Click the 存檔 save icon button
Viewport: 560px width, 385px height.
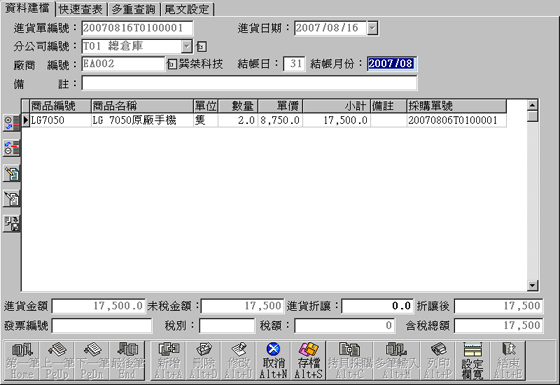click(309, 360)
